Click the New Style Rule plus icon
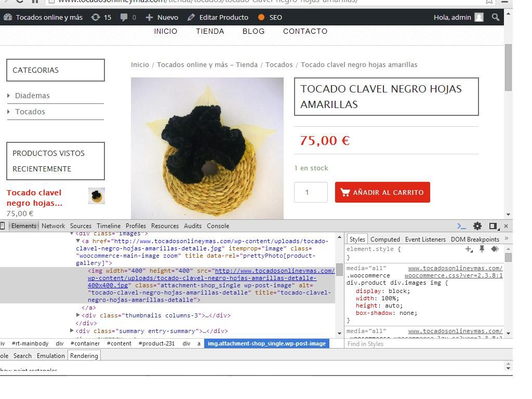Image resolution: width=532 pixels, height=399 pixels. [x=469, y=249]
